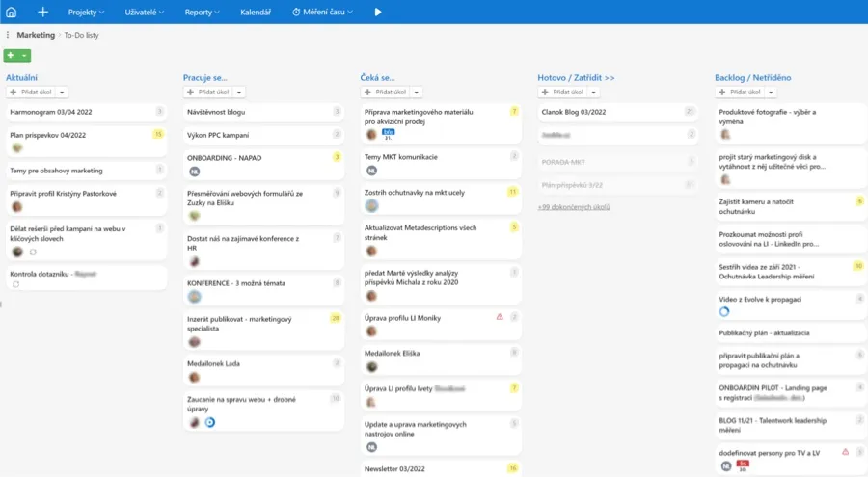Open dropdown arrow next to Přidat úkol in Aktuální
The width and height of the screenshot is (868, 477).
click(62, 92)
